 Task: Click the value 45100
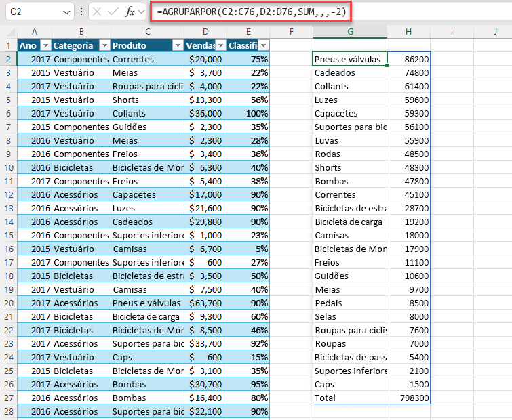pyautogui.click(x=408, y=194)
